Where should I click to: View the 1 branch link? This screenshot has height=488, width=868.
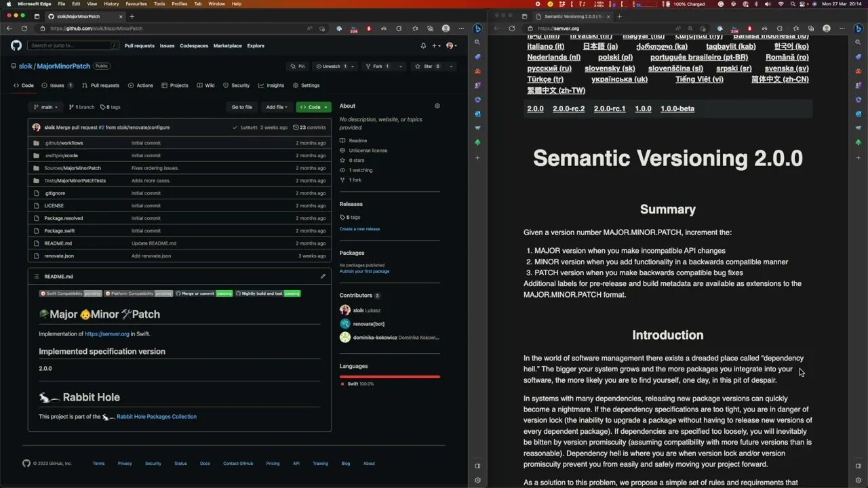point(82,107)
